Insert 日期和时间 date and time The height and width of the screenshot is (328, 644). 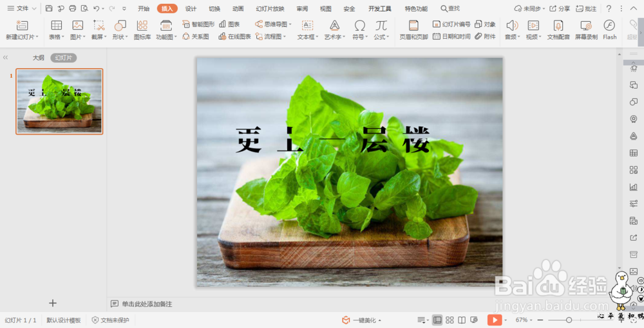pyautogui.click(x=451, y=37)
